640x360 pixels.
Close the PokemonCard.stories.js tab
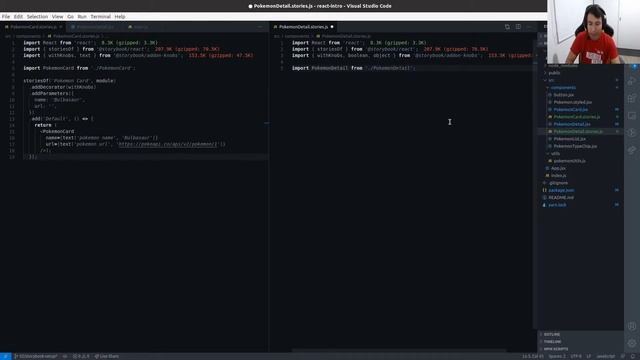click(x=61, y=27)
